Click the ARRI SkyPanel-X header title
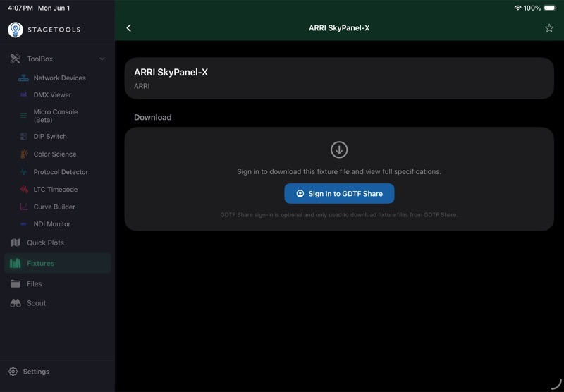Image resolution: width=564 pixels, height=392 pixels. pos(339,28)
